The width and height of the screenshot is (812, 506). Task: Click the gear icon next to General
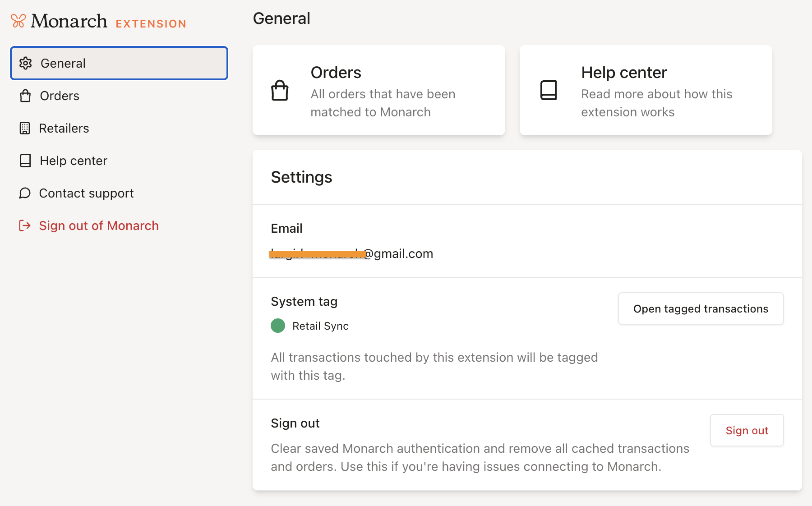click(x=25, y=63)
